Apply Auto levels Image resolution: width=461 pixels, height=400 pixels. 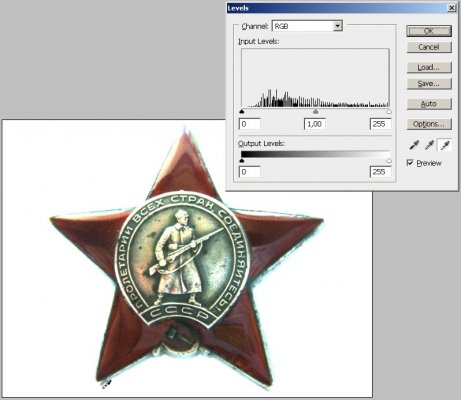coord(429,104)
